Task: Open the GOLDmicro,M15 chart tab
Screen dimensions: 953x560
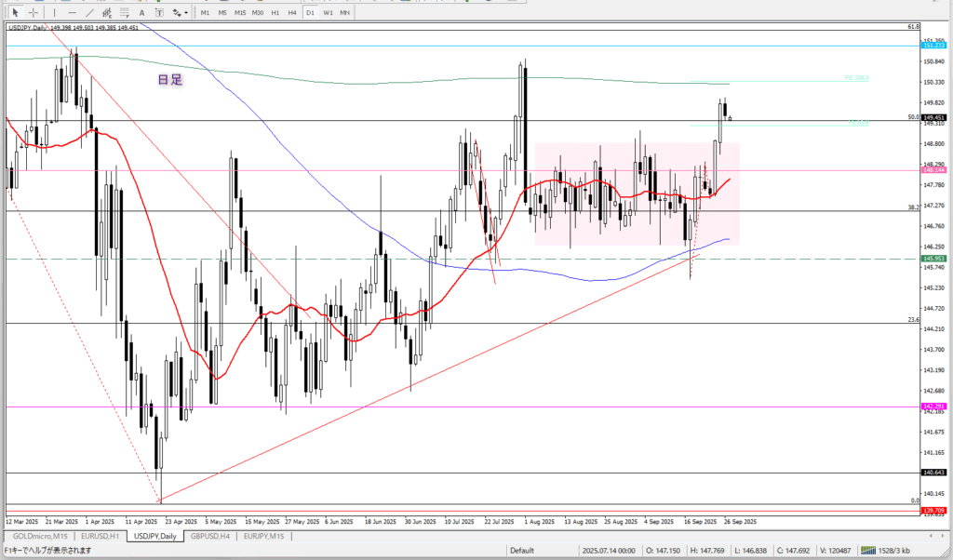Action: click(40, 537)
